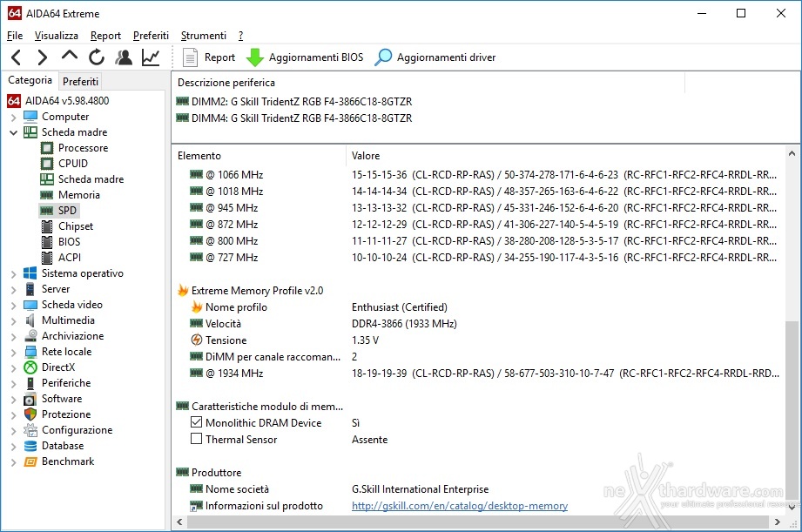Open the Strumenti menu
The image size is (802, 532).
(204, 36)
